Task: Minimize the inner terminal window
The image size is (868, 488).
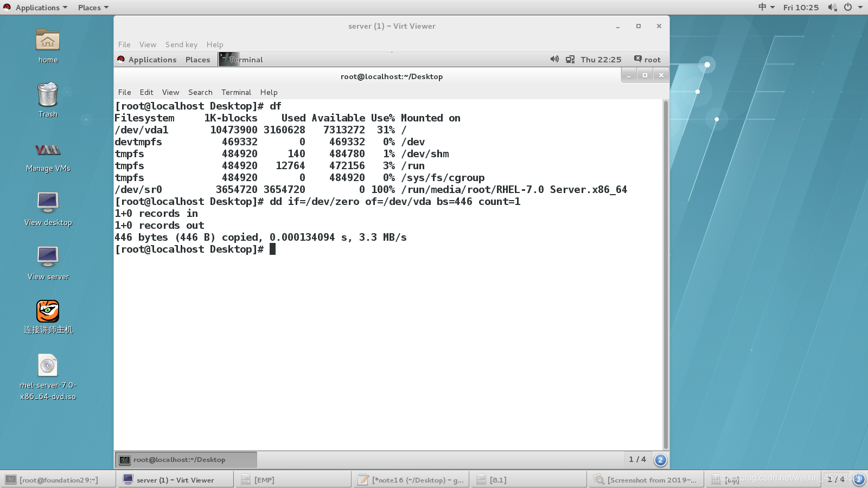Action: point(629,76)
